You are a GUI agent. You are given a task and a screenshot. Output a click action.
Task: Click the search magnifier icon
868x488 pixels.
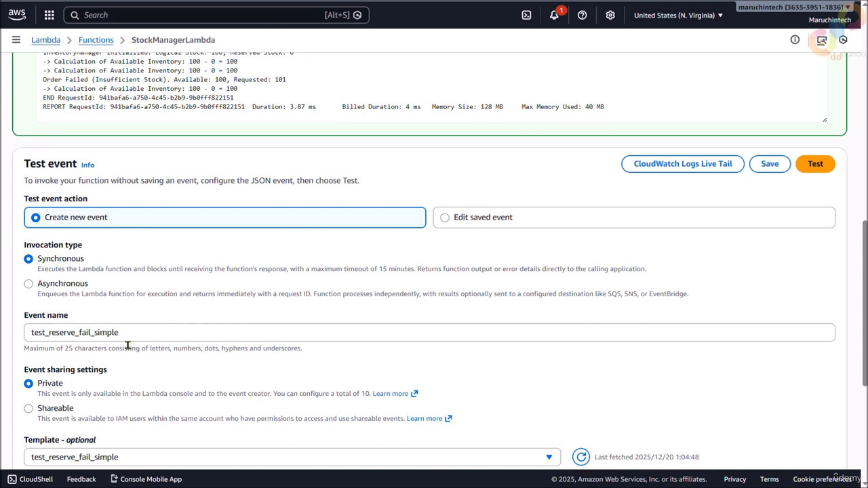click(75, 15)
